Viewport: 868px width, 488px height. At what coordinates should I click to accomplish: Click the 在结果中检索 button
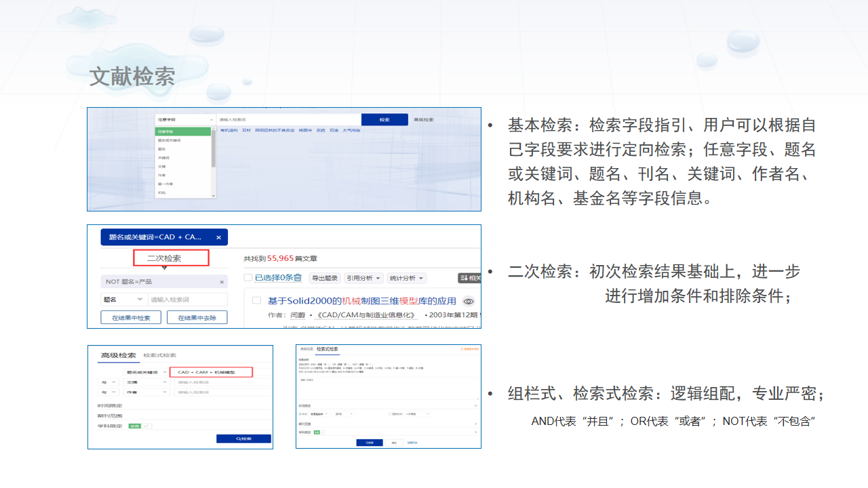tap(131, 318)
